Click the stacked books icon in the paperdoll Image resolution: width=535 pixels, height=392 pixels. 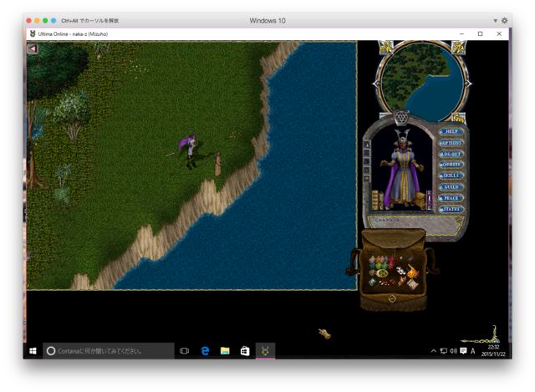coord(377,200)
